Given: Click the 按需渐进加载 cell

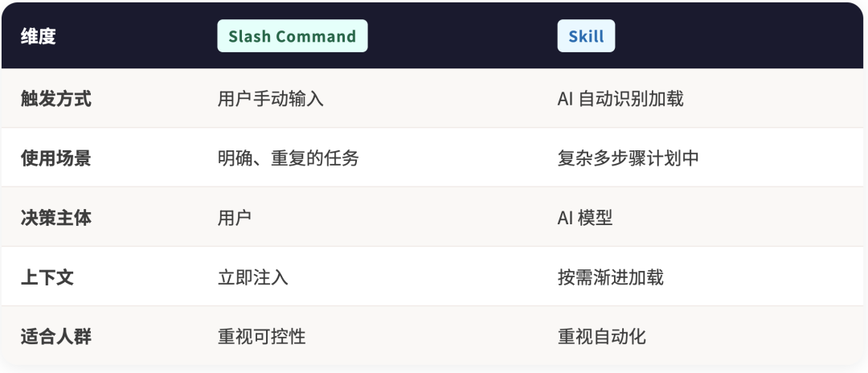Looking at the screenshot, I should (x=611, y=277).
